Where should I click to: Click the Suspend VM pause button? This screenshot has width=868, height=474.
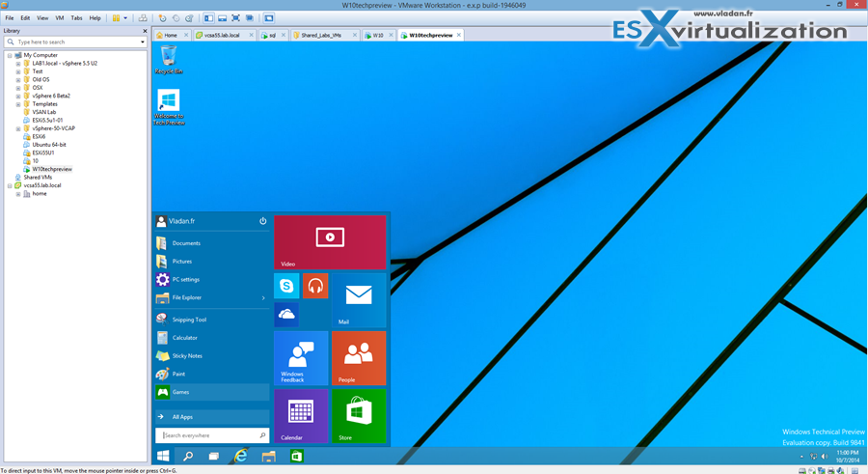coord(117,17)
